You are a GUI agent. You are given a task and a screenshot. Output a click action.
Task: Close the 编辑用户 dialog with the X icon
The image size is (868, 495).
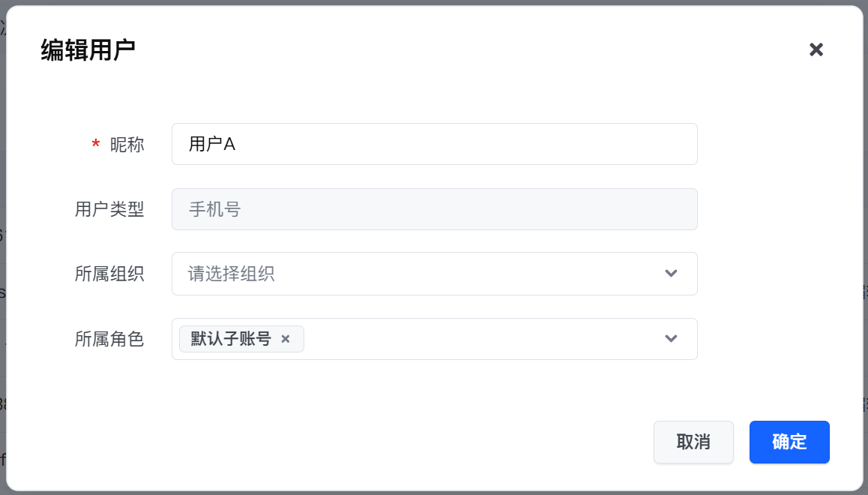(x=816, y=49)
